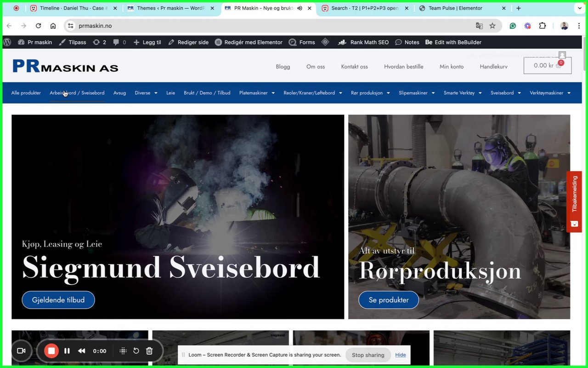Viewport: 588px width, 368px height.
Task: Click the Gjeldende tilbud button
Action: point(58,300)
